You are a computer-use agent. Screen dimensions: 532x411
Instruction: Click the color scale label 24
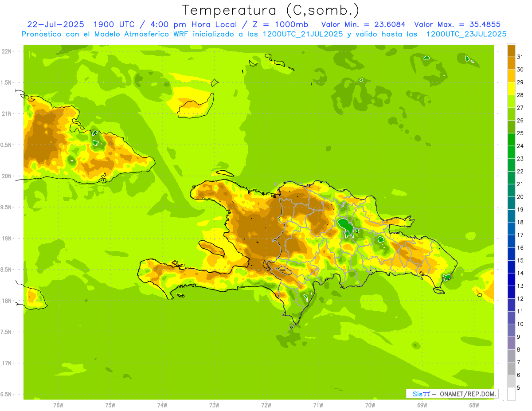click(520, 146)
